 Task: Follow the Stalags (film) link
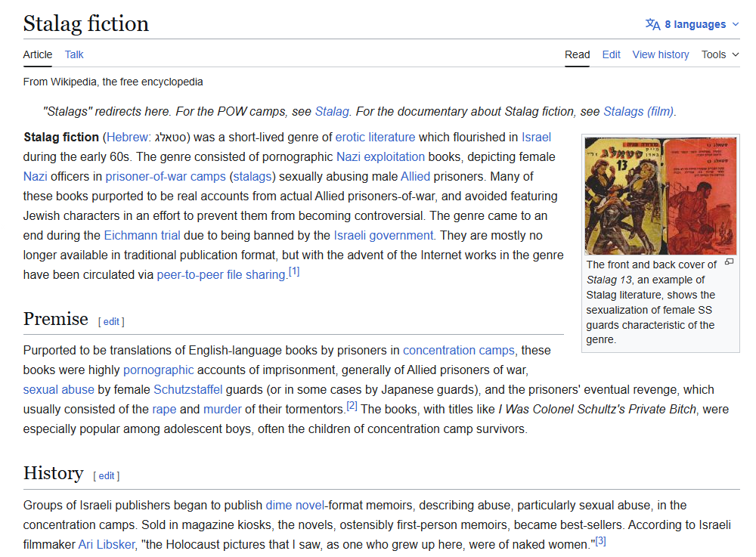click(639, 111)
